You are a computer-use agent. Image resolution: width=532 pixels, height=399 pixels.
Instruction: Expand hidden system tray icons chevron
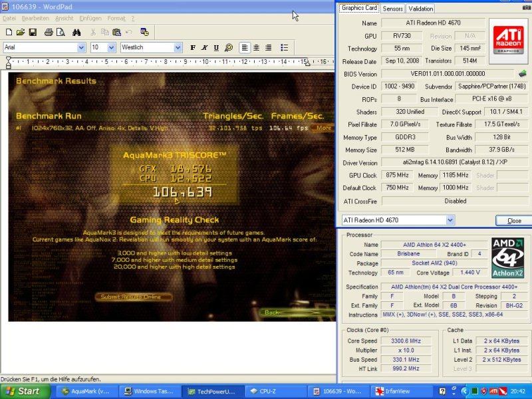pyautogui.click(x=465, y=391)
